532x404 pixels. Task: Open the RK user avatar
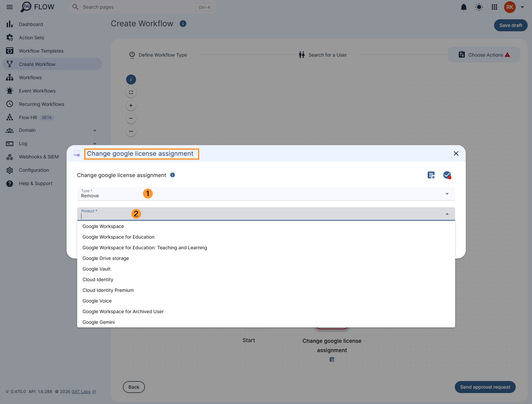click(x=510, y=7)
